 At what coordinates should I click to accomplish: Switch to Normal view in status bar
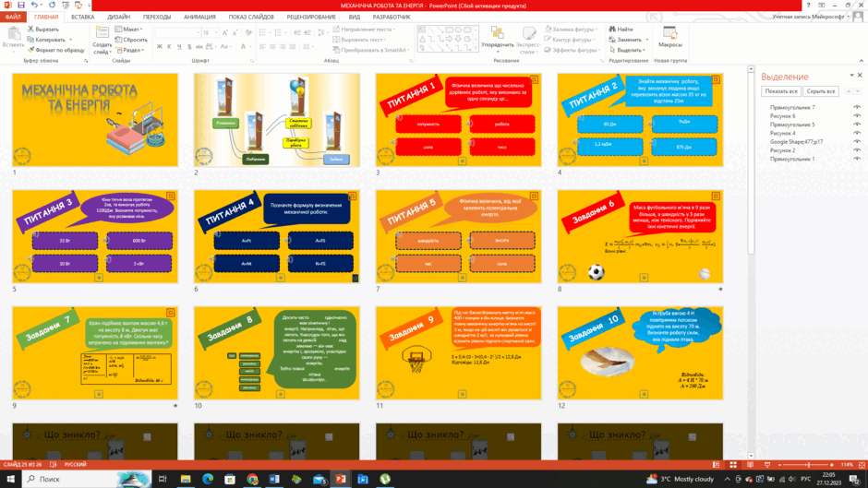click(x=717, y=465)
